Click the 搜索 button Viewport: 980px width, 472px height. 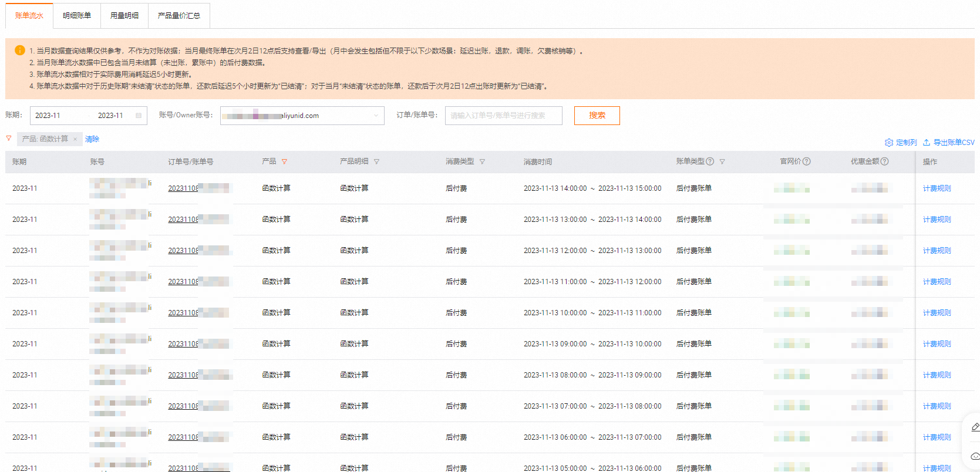[597, 116]
